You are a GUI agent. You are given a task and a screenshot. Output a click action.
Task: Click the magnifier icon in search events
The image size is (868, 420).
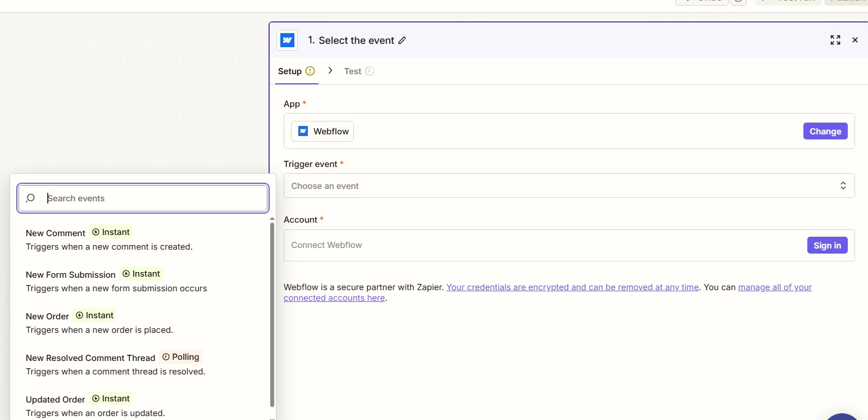[x=31, y=198]
